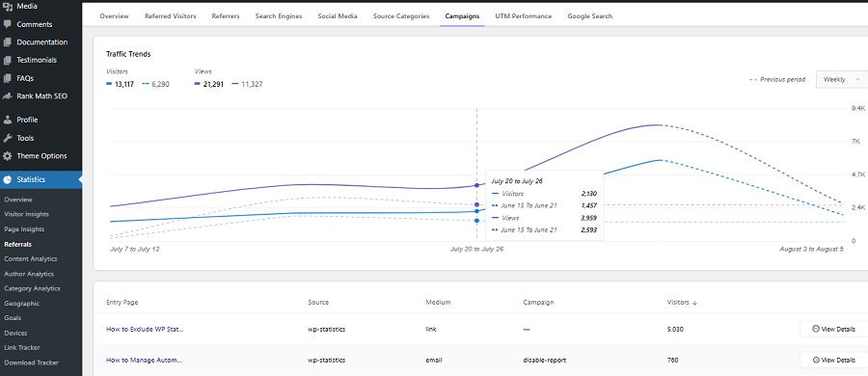Click the 'August 3 to August 5' axis label
The height and width of the screenshot is (376, 868).
[811, 249]
